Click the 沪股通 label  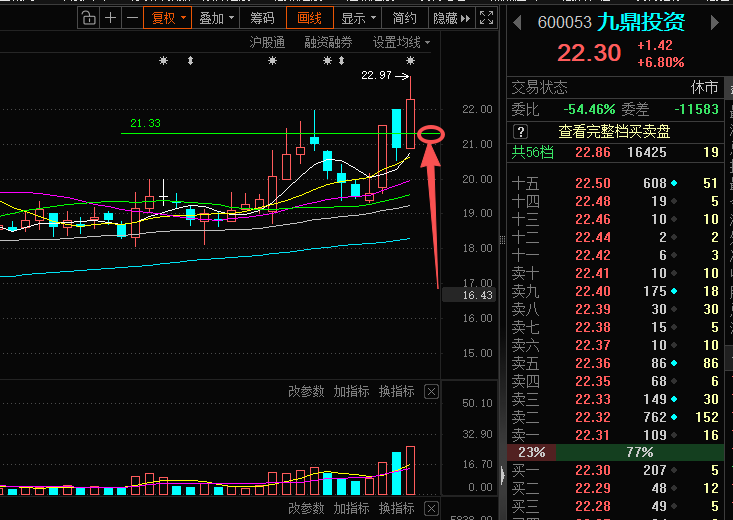(267, 43)
